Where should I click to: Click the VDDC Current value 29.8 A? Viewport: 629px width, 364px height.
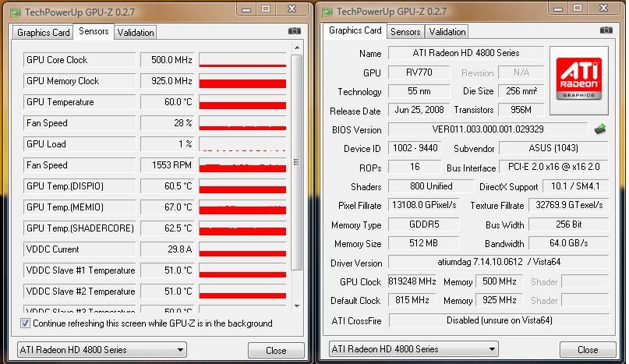(168, 249)
